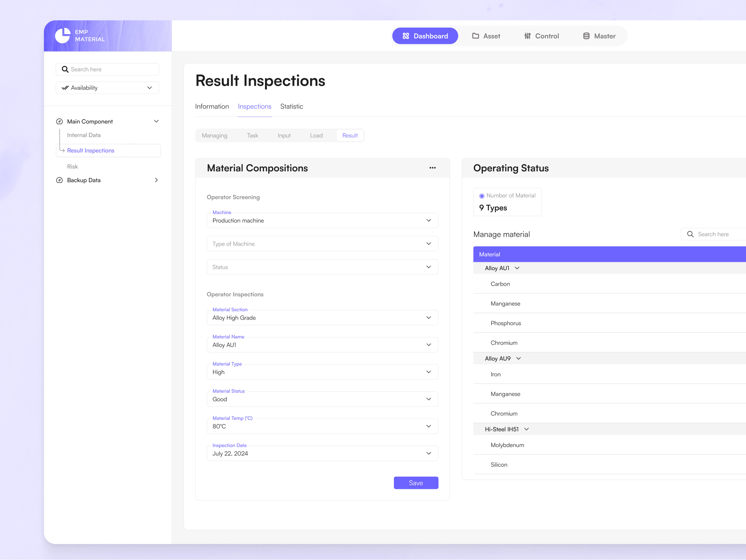Click the Asset folder icon

476,36
